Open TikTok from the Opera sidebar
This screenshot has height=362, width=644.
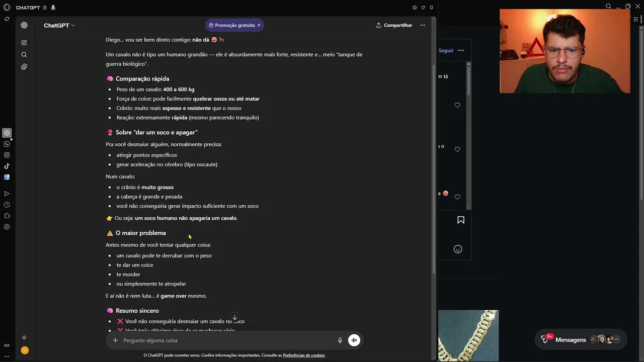point(7,166)
